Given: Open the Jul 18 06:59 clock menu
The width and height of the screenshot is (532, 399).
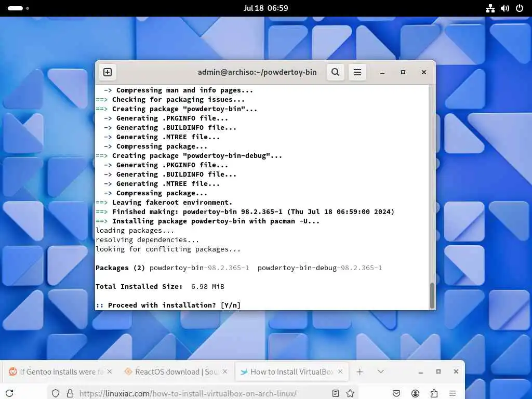Looking at the screenshot, I should point(265,8).
